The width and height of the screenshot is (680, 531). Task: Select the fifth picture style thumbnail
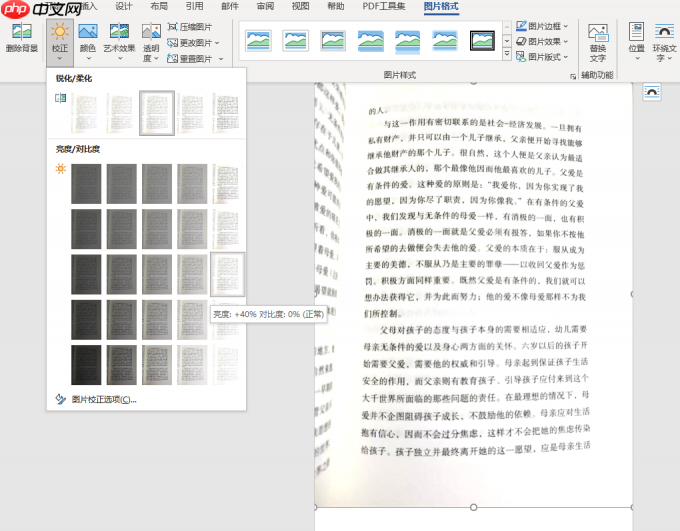point(407,41)
